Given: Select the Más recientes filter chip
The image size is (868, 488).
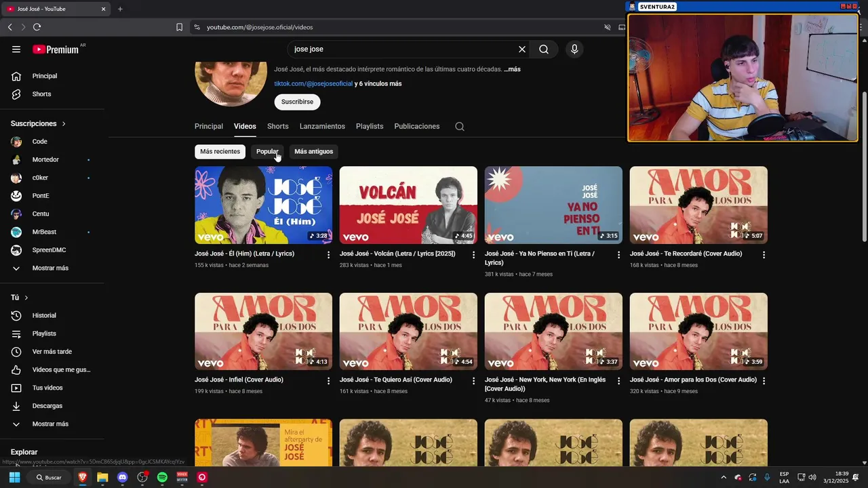Looking at the screenshot, I should pyautogui.click(x=220, y=151).
